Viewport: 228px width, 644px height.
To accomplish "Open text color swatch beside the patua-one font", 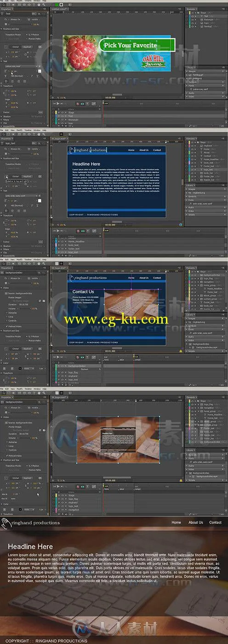I will click(x=40, y=71).
